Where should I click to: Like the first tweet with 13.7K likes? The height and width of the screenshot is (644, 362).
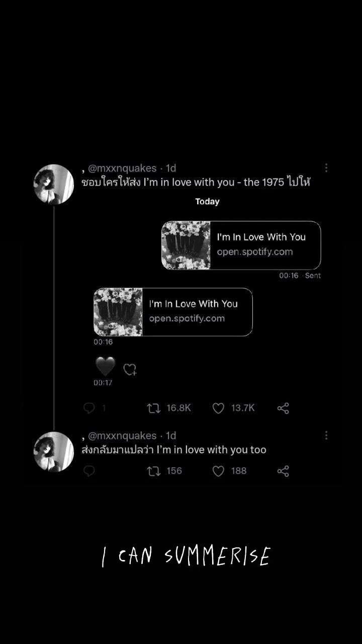[218, 408]
